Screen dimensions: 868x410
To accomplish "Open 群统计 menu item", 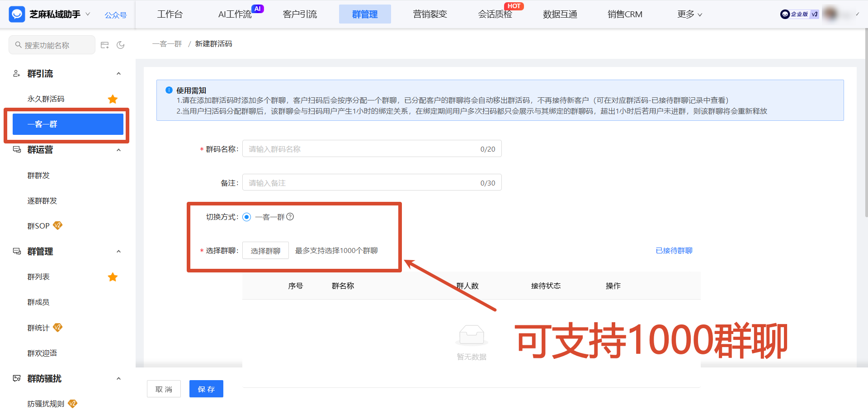I will click(x=38, y=328).
